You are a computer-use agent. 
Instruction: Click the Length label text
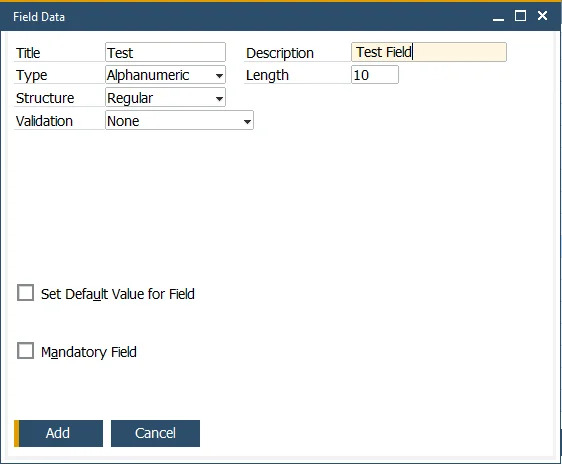point(267,76)
